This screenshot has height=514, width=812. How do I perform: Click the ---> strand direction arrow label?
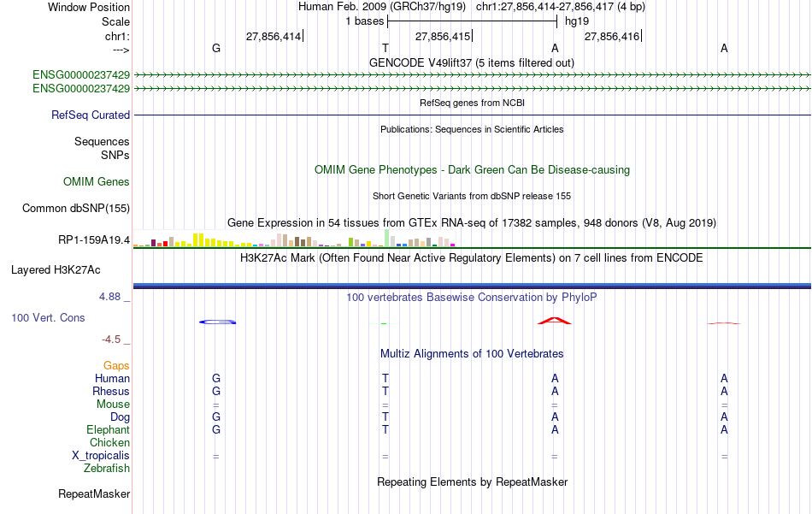coord(121,50)
